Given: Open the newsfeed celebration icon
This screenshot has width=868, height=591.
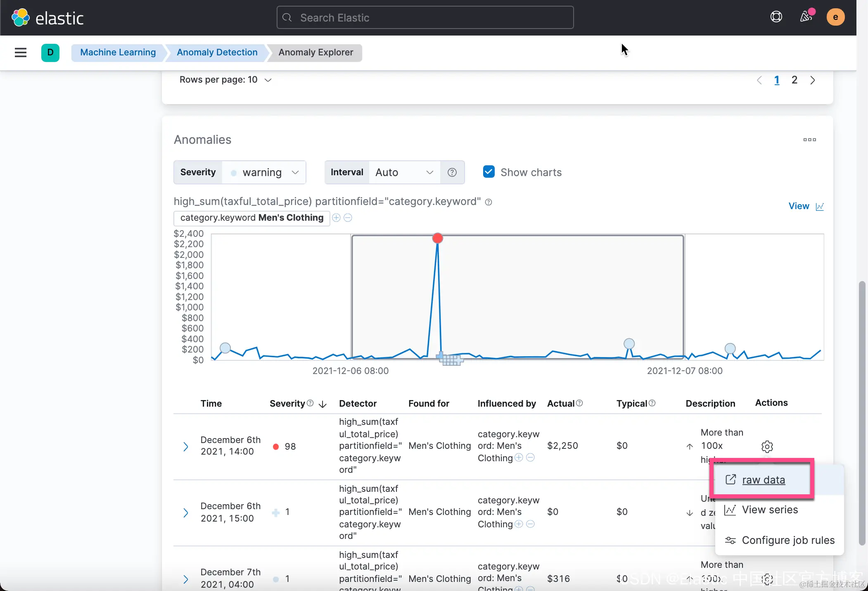Looking at the screenshot, I should point(806,17).
